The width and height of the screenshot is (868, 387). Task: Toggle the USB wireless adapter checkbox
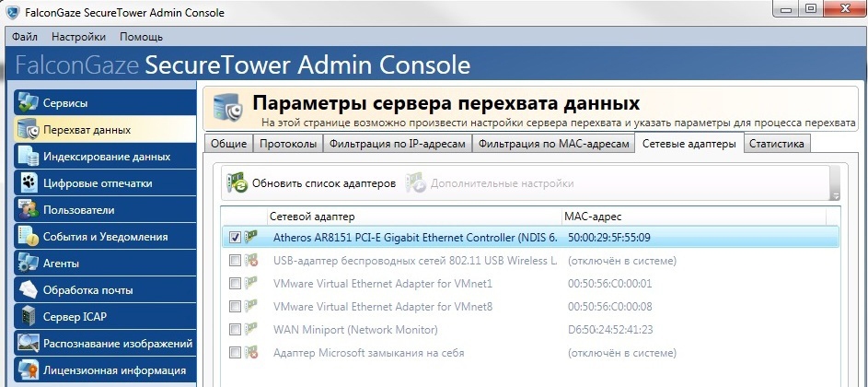[235, 261]
